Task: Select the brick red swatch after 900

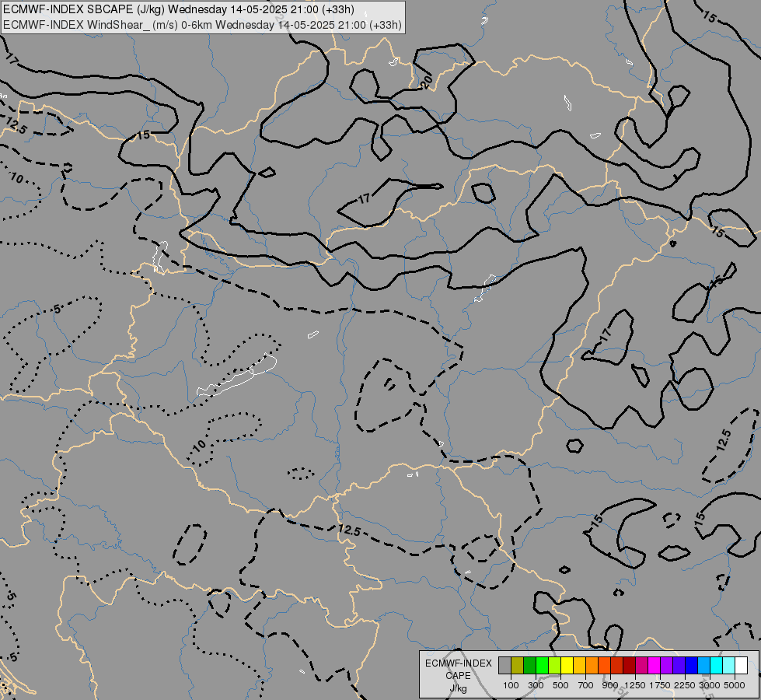Action: click(617, 665)
